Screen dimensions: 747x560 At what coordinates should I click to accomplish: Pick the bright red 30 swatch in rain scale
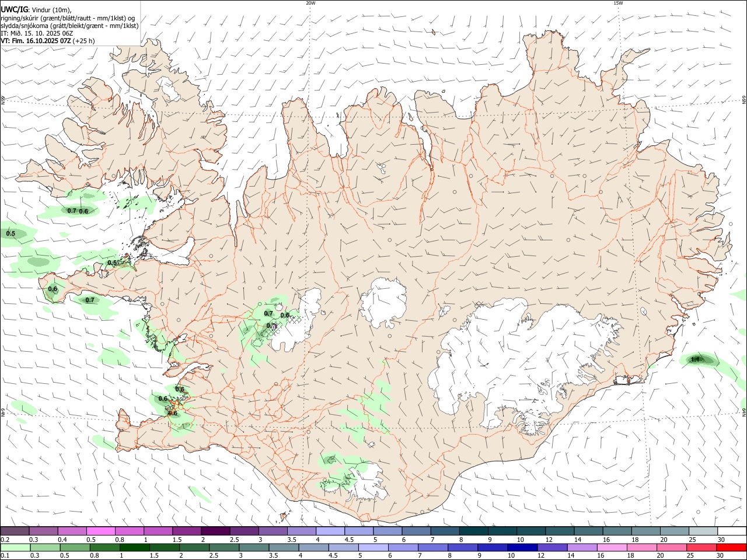coord(731,547)
